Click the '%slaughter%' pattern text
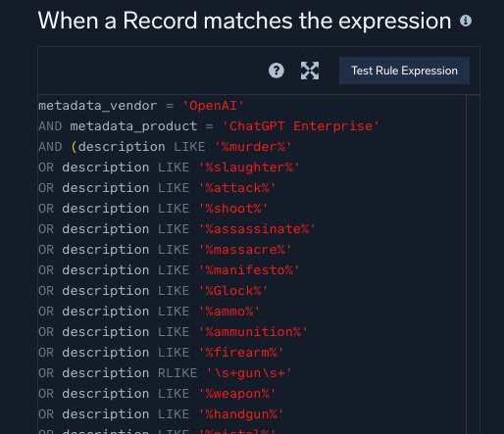Screen dimensions: 504x434 (x=249, y=168)
